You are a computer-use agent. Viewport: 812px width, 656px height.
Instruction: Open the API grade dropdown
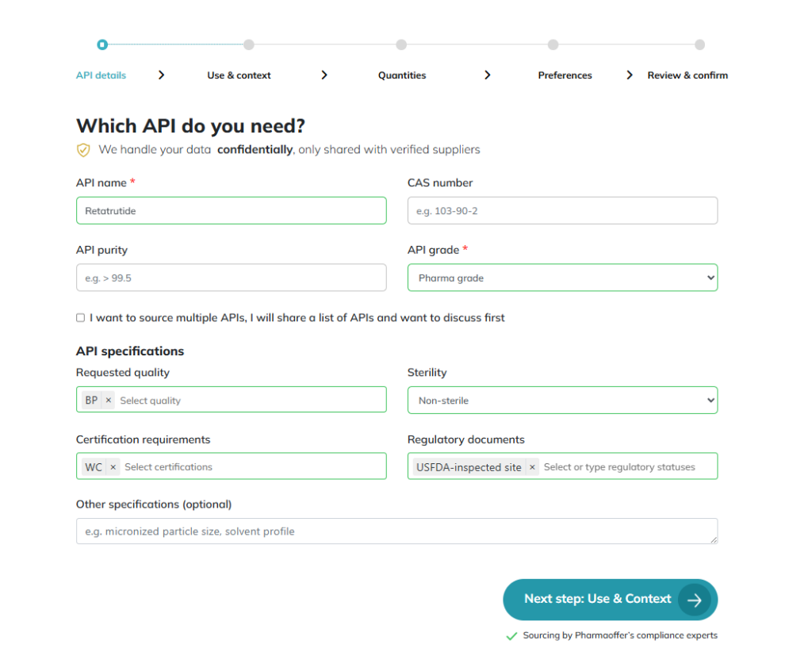tap(562, 278)
